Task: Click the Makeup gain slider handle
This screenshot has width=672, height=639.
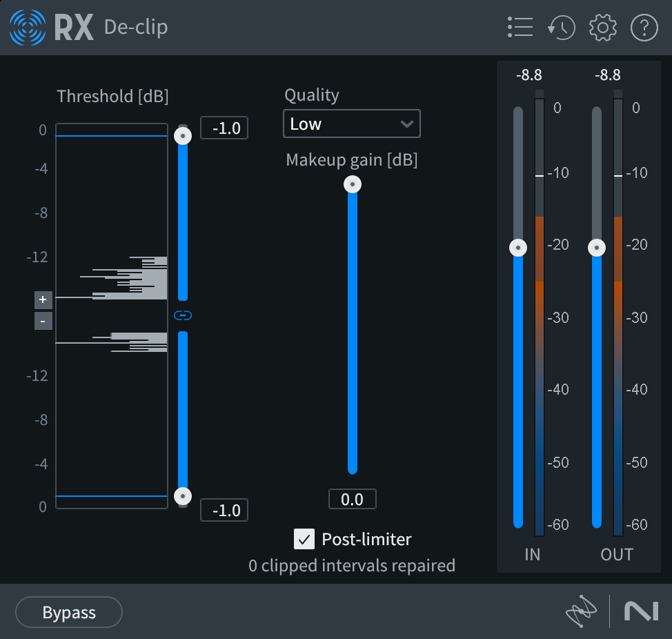Action: click(353, 184)
